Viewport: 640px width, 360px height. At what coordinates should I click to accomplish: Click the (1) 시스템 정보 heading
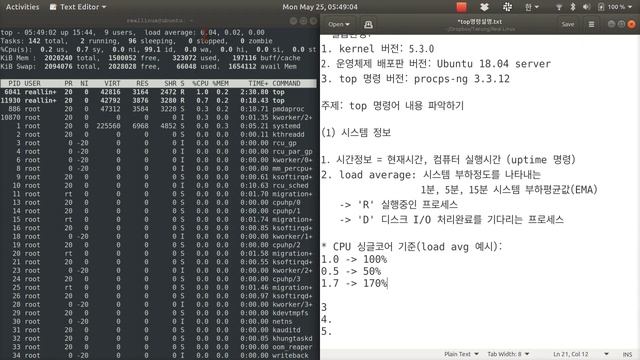click(356, 133)
